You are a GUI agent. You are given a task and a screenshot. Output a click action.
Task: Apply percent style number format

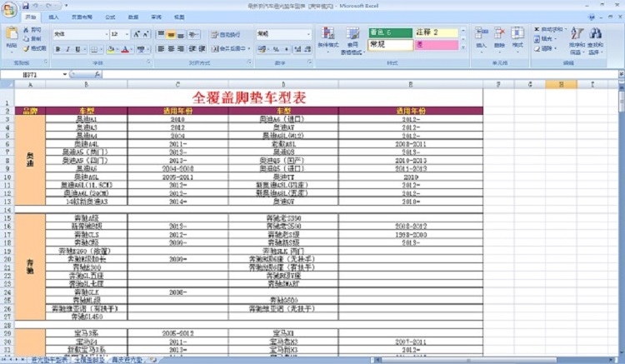coord(276,49)
